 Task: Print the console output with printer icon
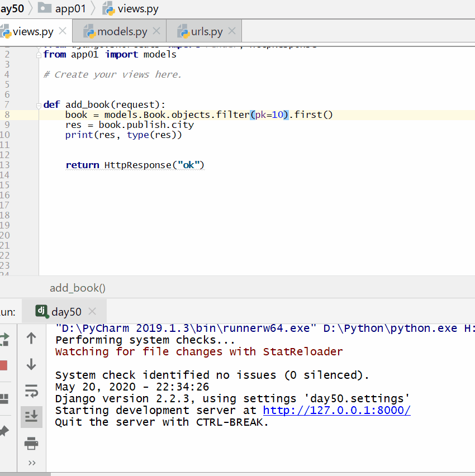click(31, 444)
